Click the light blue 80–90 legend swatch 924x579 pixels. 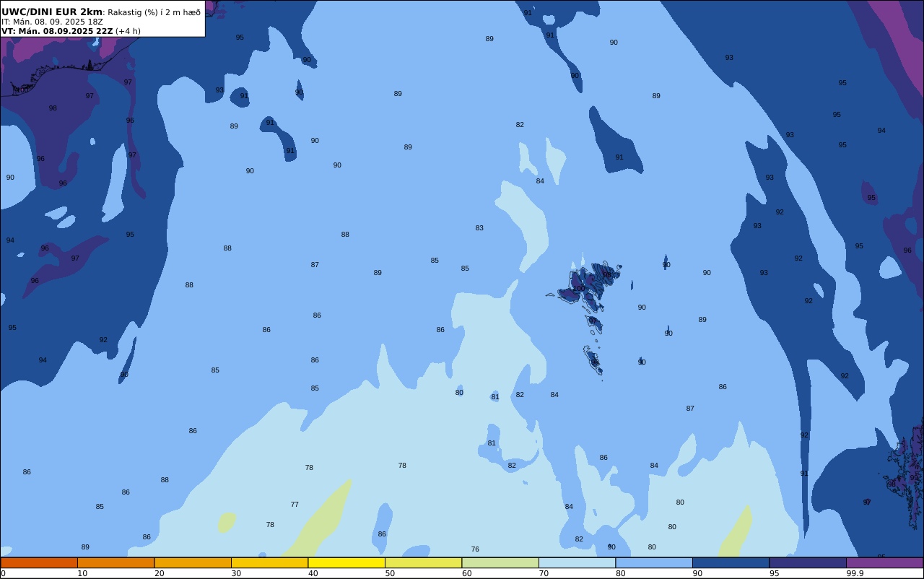(654, 562)
